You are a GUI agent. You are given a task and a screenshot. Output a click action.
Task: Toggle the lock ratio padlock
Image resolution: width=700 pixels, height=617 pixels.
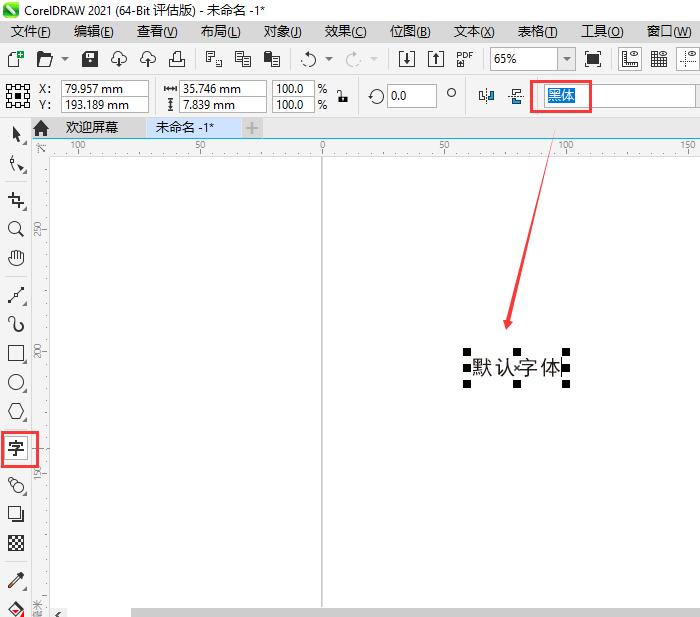pyautogui.click(x=342, y=96)
